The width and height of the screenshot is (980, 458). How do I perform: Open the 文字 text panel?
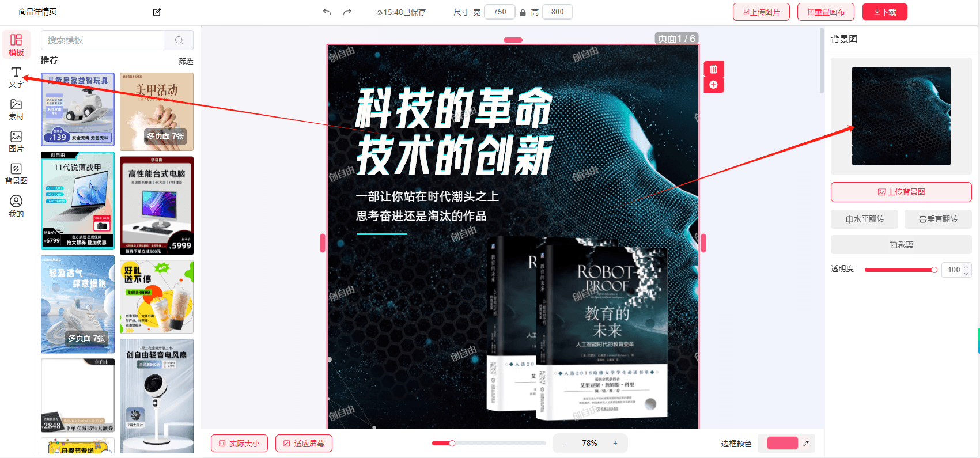[x=16, y=77]
